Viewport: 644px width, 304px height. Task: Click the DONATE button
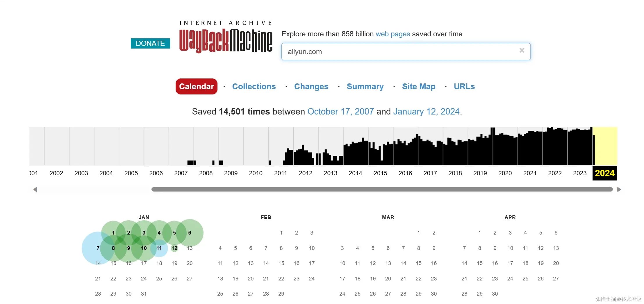click(150, 43)
